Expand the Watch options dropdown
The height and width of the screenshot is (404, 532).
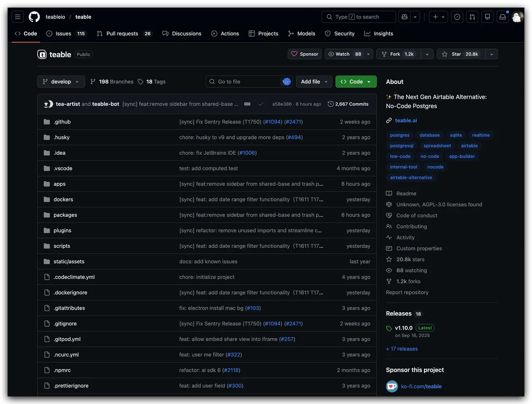(368, 54)
